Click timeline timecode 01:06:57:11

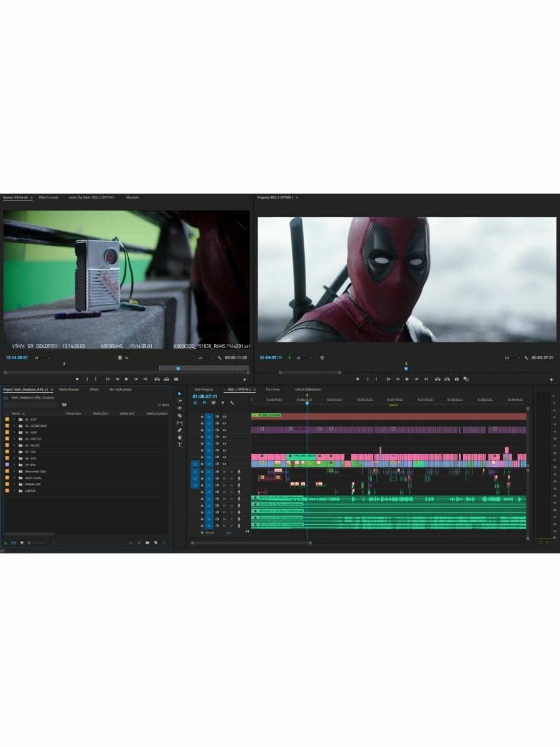[205, 397]
